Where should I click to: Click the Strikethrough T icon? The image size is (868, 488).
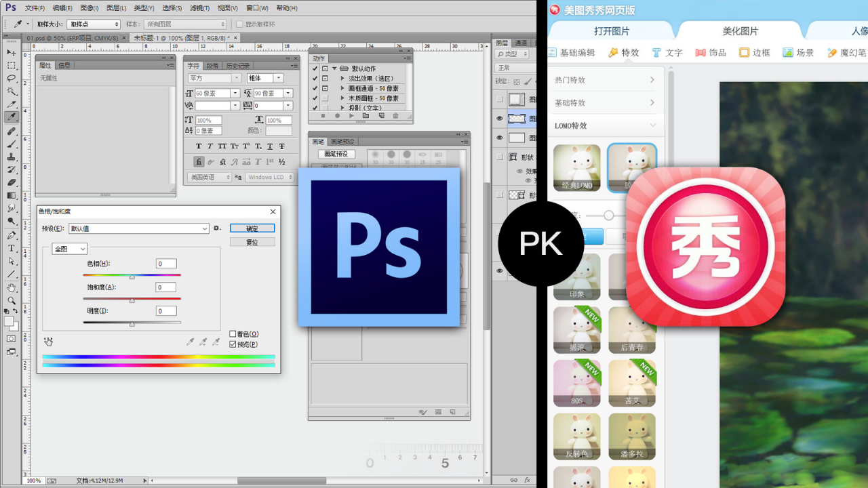pyautogui.click(x=281, y=146)
